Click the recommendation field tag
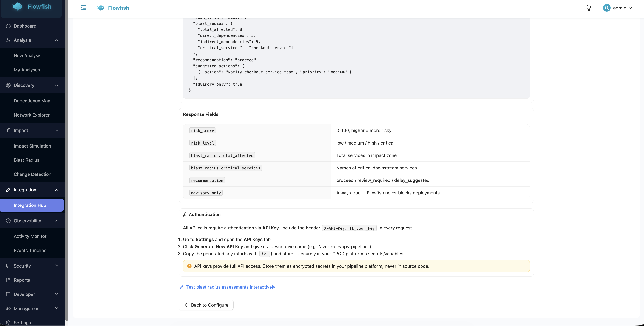Image resolution: width=644 pixels, height=326 pixels. coord(207,180)
